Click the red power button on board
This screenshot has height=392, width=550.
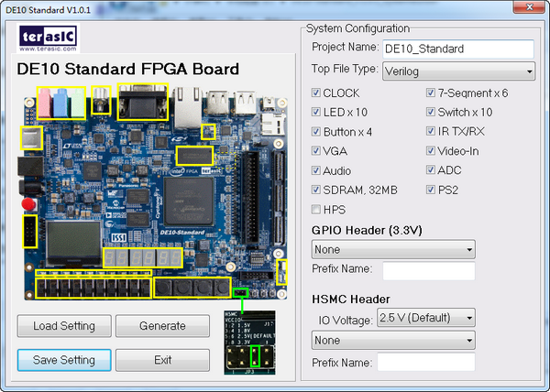pos(28,202)
